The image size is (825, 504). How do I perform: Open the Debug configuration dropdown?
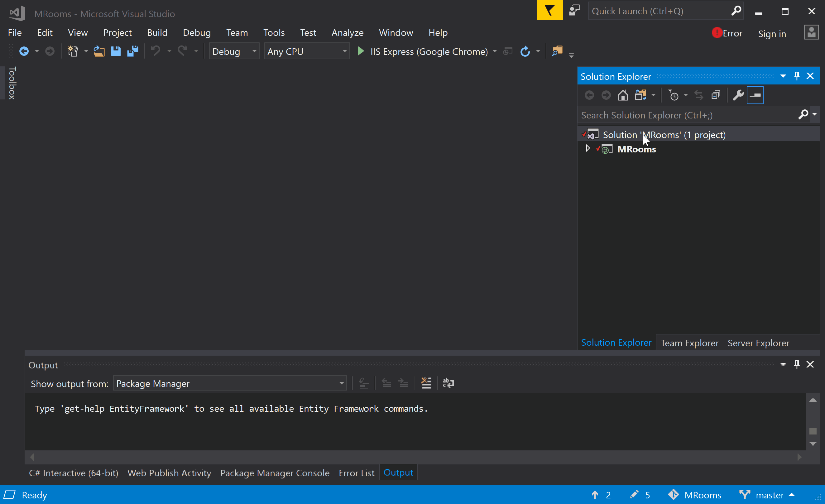(234, 51)
